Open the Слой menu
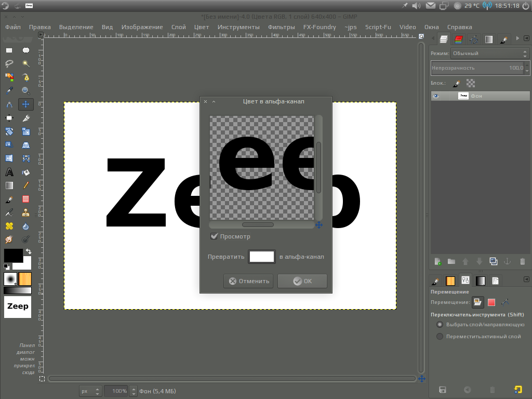The image size is (532, 399). [179, 27]
